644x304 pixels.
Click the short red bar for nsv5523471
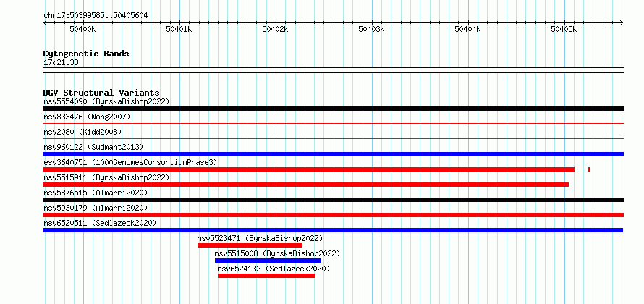coord(250,245)
